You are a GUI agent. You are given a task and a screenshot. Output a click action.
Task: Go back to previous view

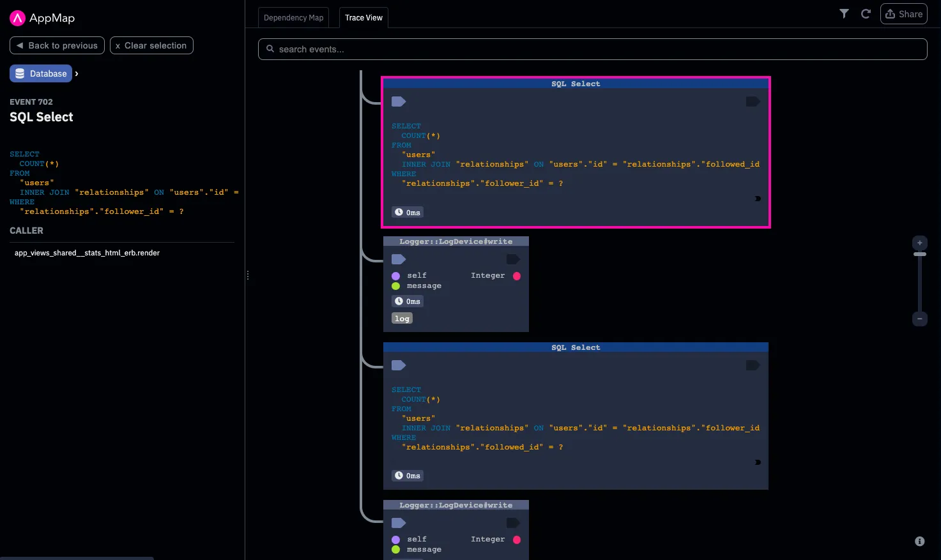tap(57, 45)
